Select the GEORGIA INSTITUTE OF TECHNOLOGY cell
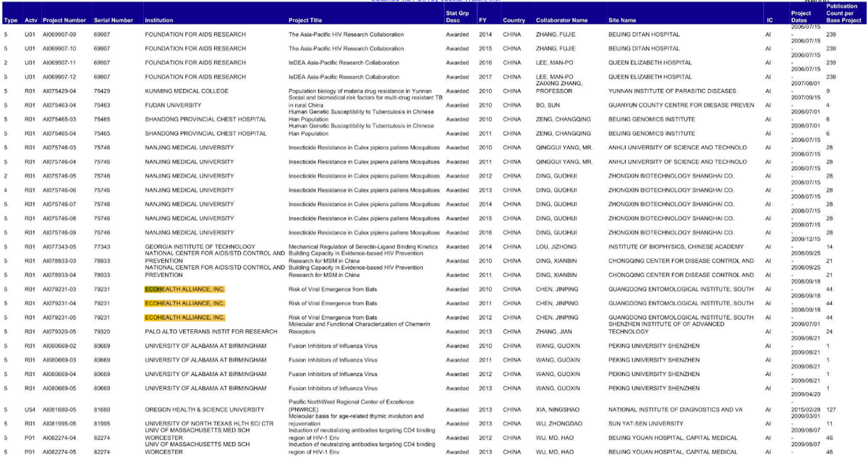Image resolution: width=868 pixels, height=460 pixels. pos(200,247)
